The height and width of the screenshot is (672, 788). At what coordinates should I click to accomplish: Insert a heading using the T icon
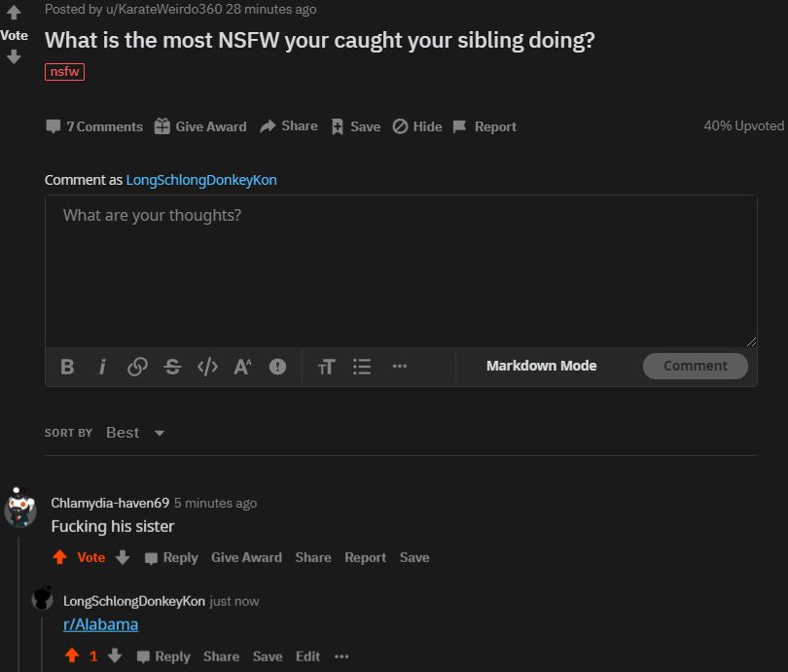click(x=327, y=367)
